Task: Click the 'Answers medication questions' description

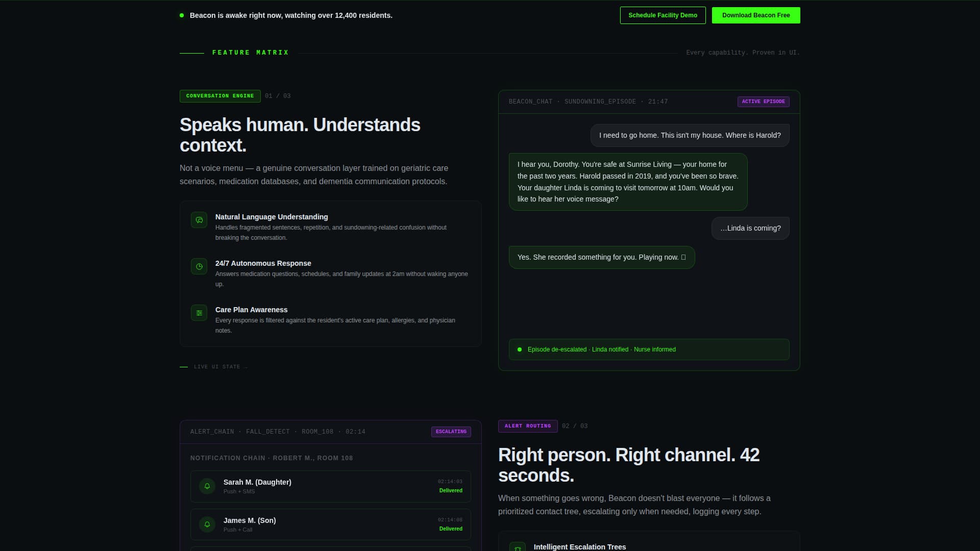Action: [341, 279]
